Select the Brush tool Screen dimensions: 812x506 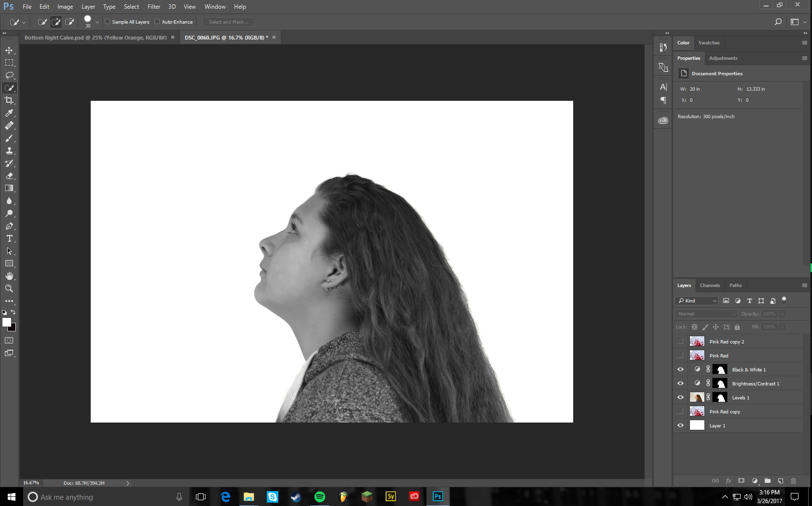(x=9, y=138)
